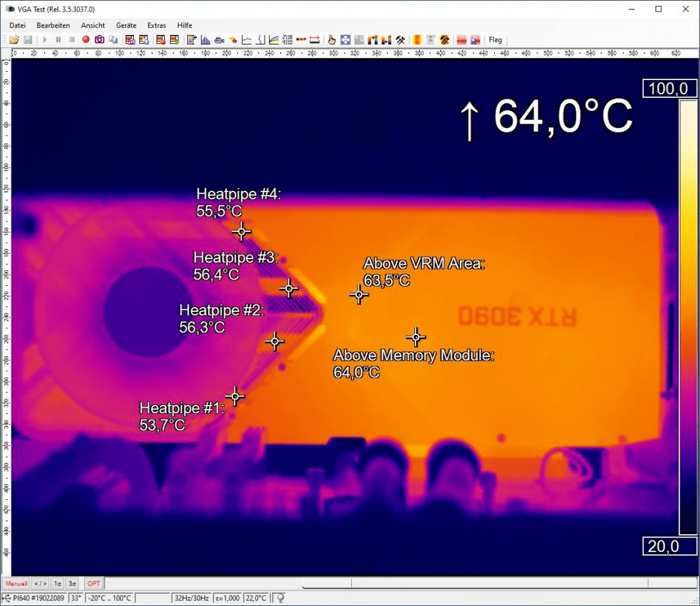The image size is (700, 606).
Task: Show the digital numbers display icon
Action: click(288, 40)
